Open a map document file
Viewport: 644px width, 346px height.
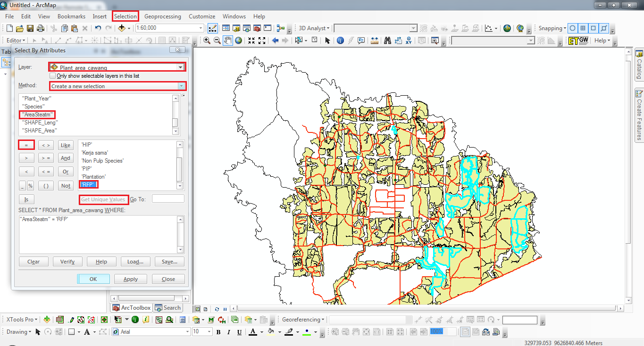[20, 28]
